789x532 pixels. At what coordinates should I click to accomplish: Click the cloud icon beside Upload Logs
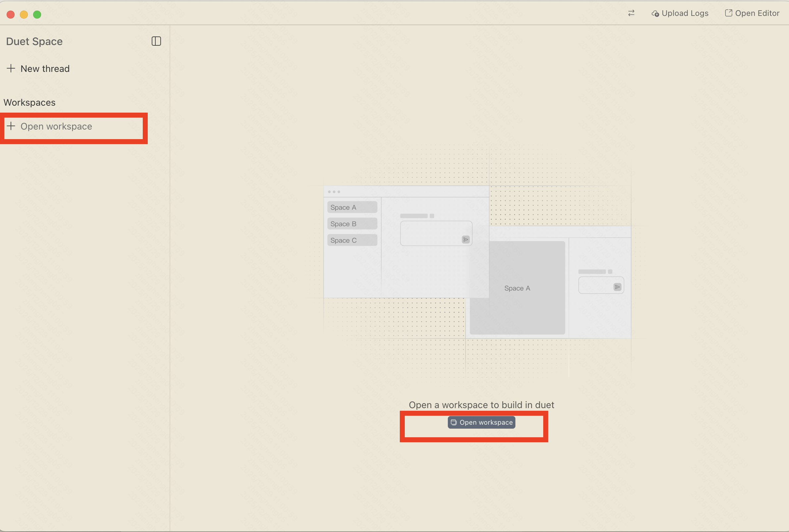[656, 14]
